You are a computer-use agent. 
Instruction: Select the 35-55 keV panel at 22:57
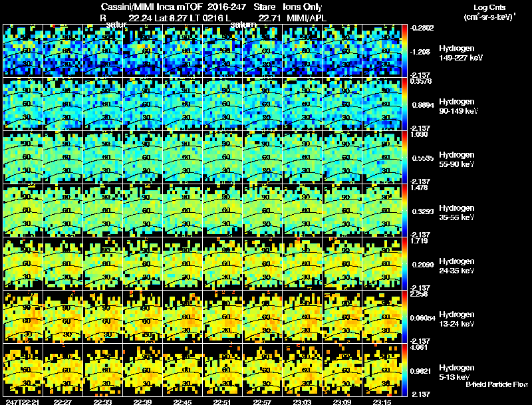pos(262,210)
